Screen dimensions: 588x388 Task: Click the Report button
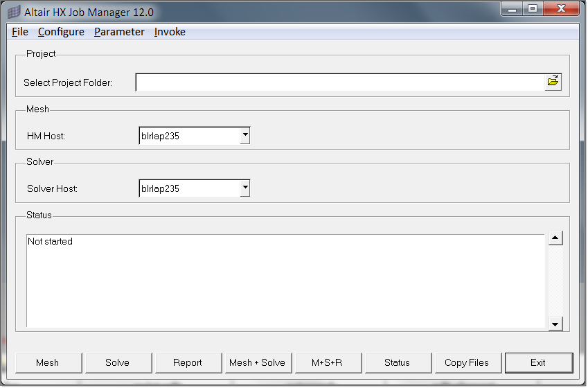188,363
